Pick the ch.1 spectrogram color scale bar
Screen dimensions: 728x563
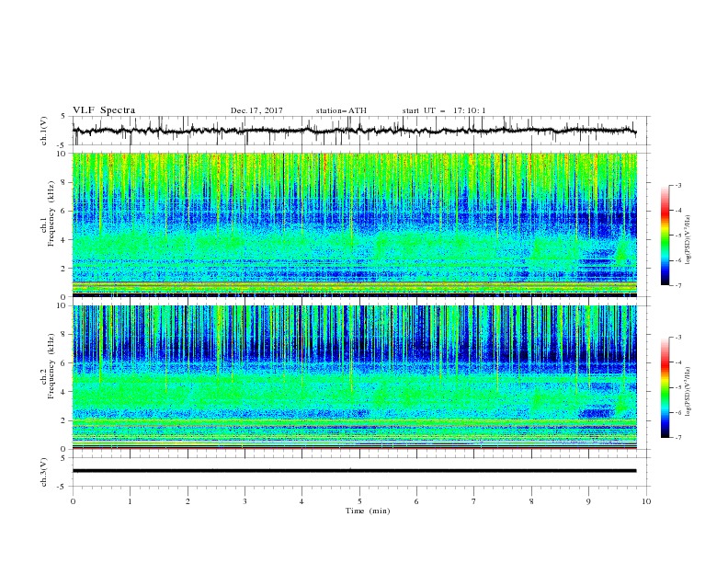tap(665, 236)
